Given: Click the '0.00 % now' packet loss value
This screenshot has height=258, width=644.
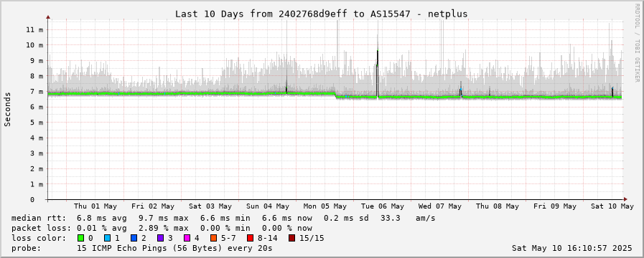Looking at the screenshot, I should click(286, 228).
